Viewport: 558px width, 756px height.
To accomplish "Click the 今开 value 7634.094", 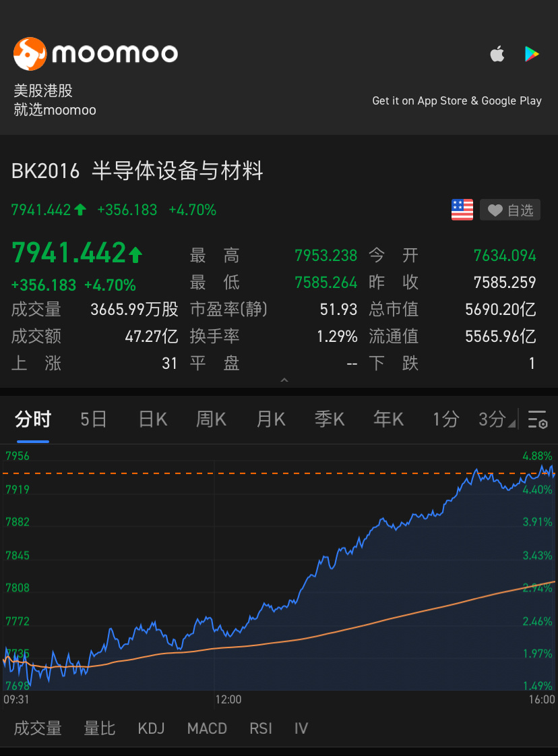I will tap(505, 256).
